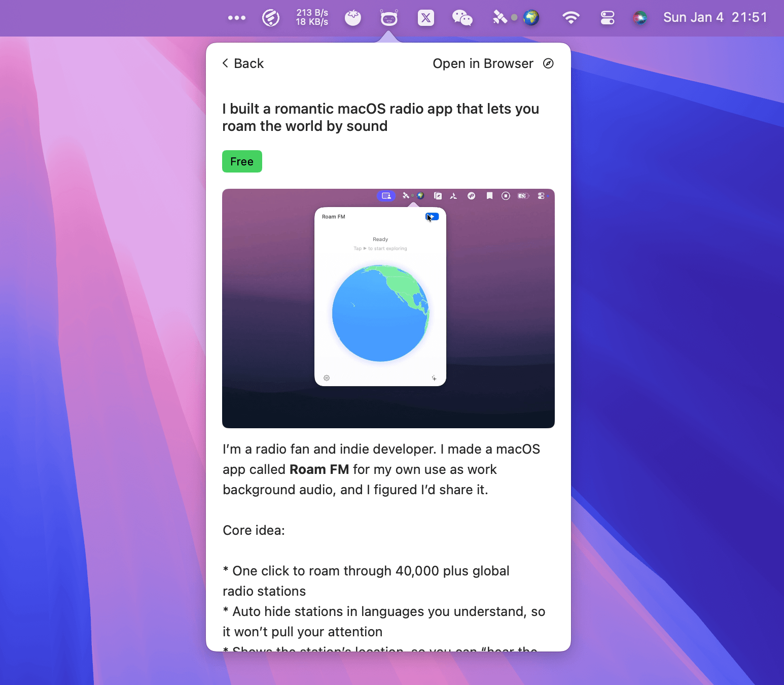Launch Siri from the menu bar

639,18
